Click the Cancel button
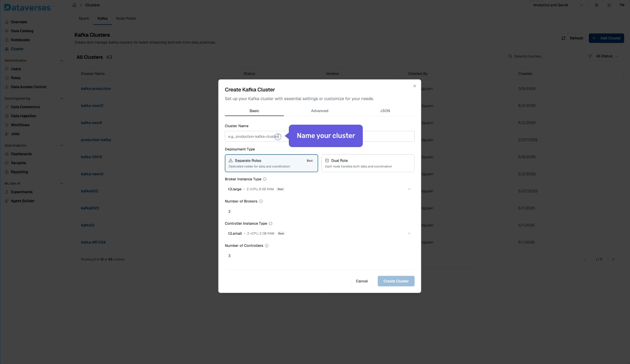 pyautogui.click(x=362, y=281)
